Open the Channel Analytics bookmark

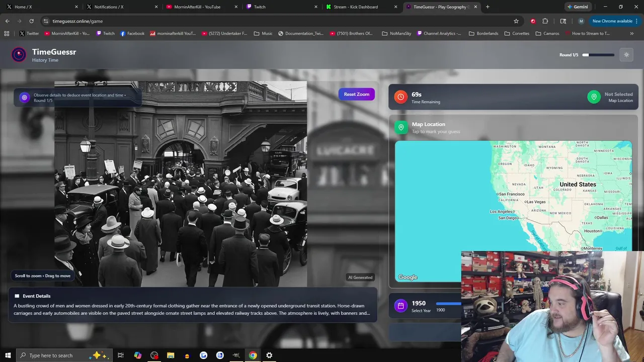[438, 33]
